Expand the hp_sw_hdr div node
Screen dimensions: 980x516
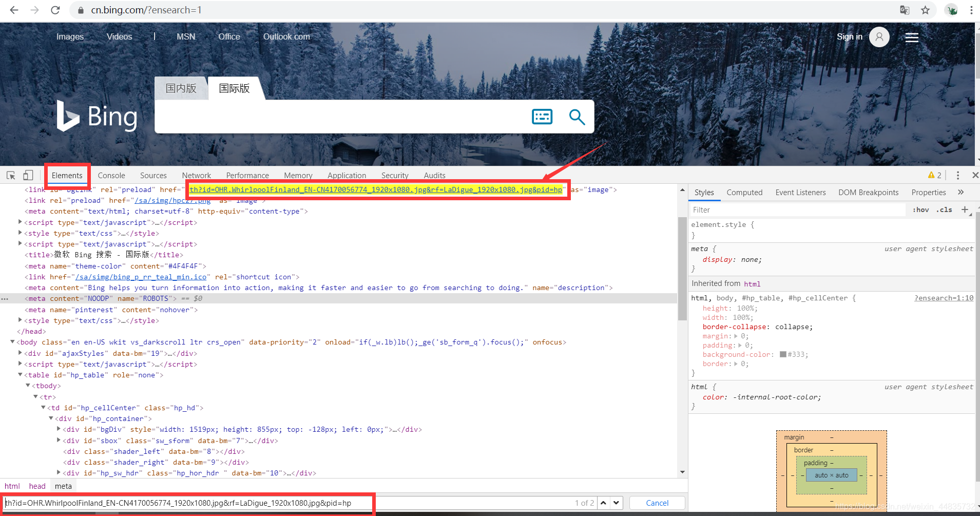pos(59,473)
